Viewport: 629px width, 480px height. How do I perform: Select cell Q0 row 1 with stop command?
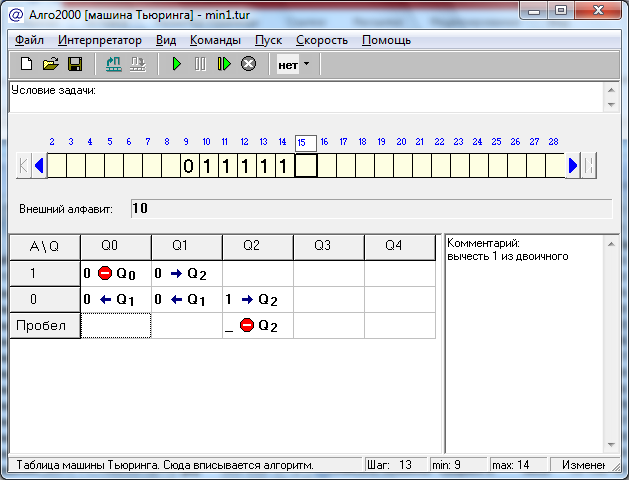tap(116, 273)
